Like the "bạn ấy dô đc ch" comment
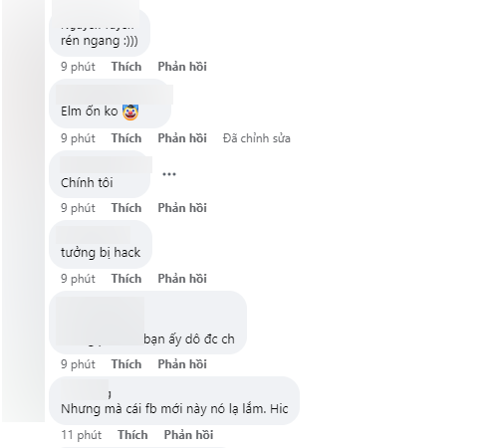Screen dimensions: 479x448 pos(126,364)
